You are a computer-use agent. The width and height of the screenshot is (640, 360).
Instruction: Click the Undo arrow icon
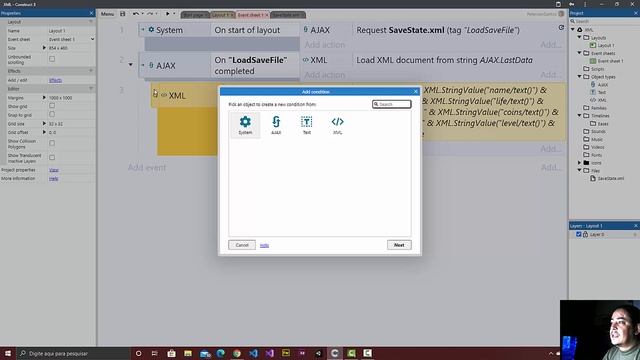(x=136, y=14)
